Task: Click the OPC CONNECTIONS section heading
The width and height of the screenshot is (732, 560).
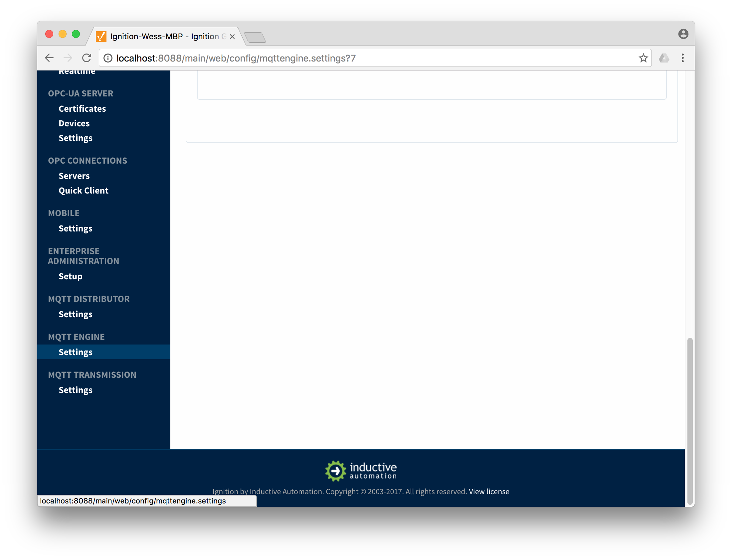Action: pos(88,161)
